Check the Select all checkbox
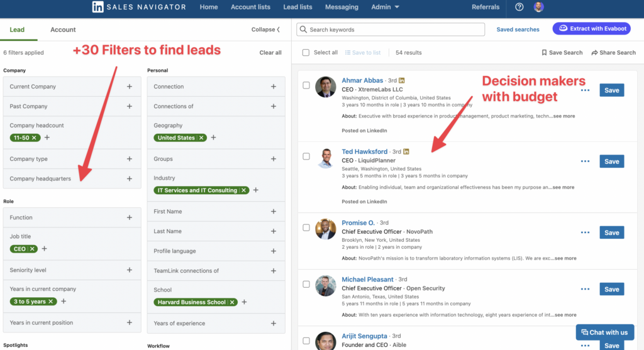Image resolution: width=644 pixels, height=350 pixels. click(x=306, y=53)
